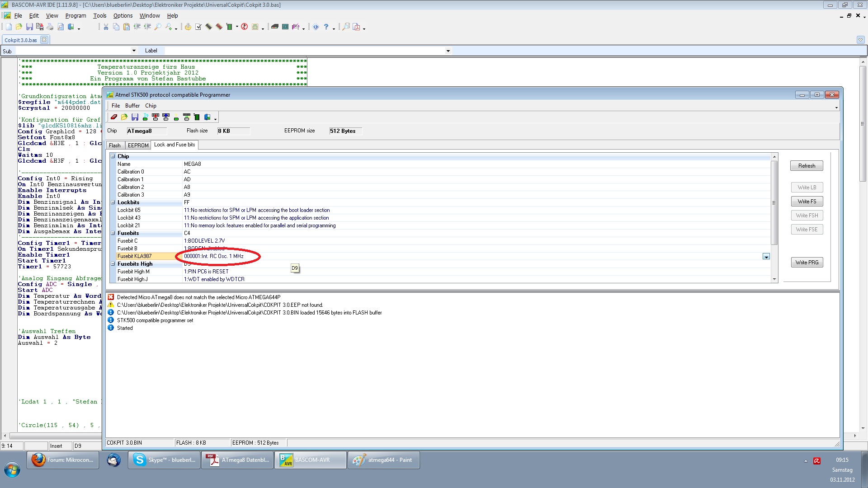Click the Save buffer icon in programmer toolbar
The width and height of the screenshot is (868, 488).
[135, 117]
